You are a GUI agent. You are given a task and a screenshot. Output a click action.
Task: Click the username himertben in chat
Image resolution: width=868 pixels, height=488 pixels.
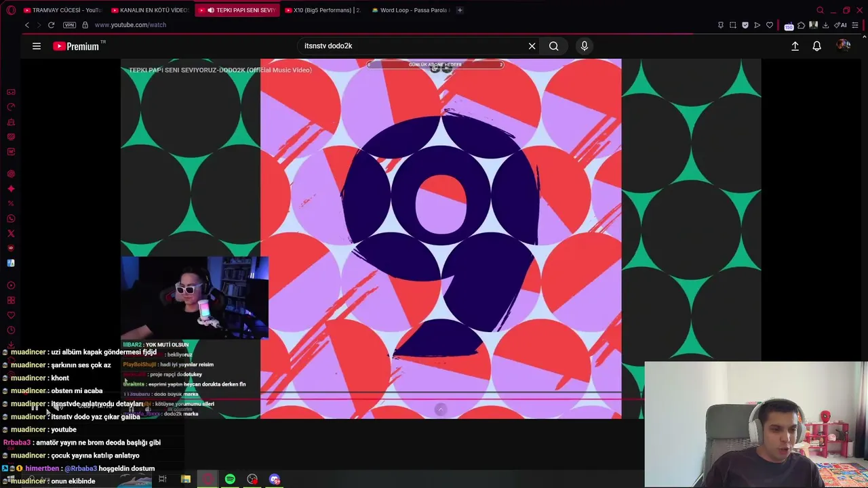[x=42, y=468]
